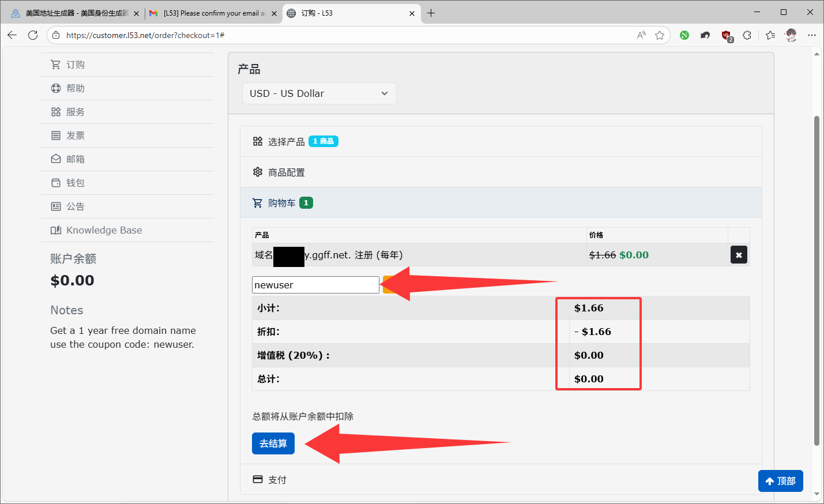Open the Knowledge Base link
Screen dimensions: 824x504
coord(104,230)
